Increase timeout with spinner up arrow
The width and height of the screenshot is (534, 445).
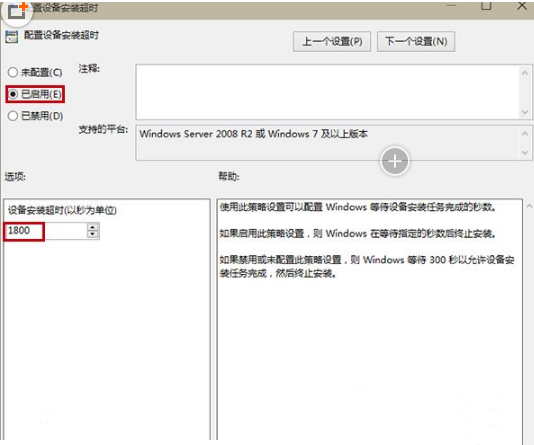click(x=93, y=227)
